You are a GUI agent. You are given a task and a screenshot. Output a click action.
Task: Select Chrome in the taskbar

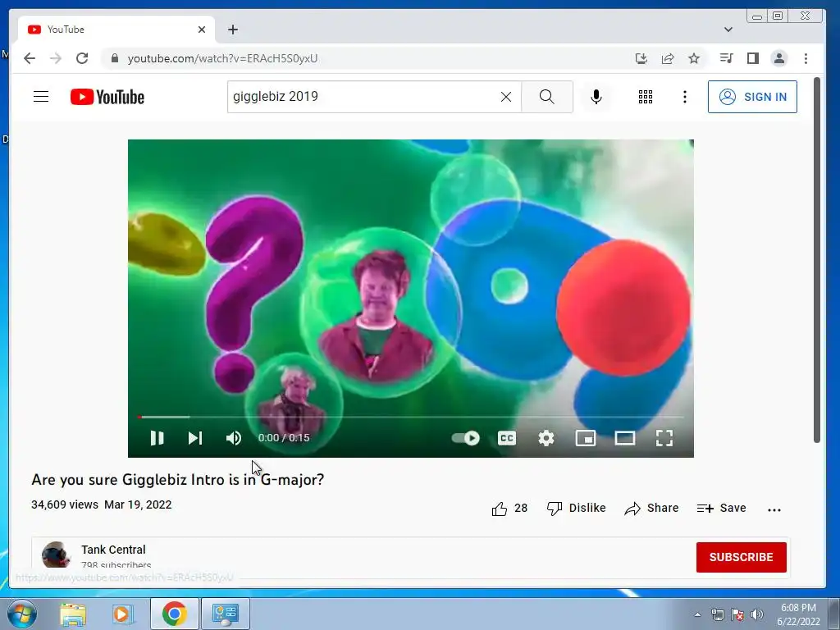174,614
